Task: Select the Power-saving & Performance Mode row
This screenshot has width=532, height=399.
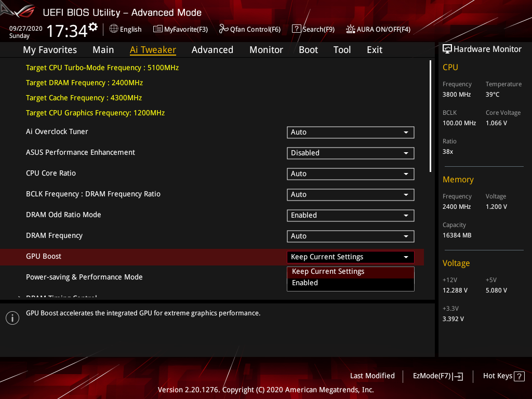Action: pos(84,277)
